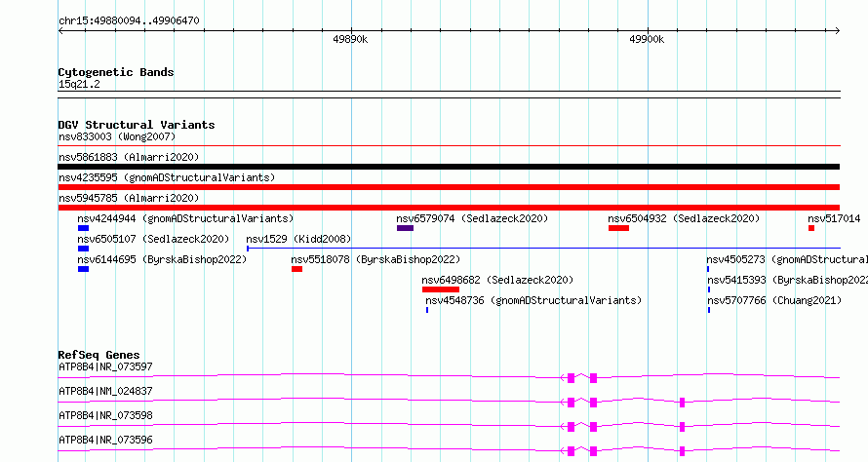Viewport: 868px width, 462px height.
Task: Click the ATP8B4|NM_024837 transcript label
Action: click(105, 391)
